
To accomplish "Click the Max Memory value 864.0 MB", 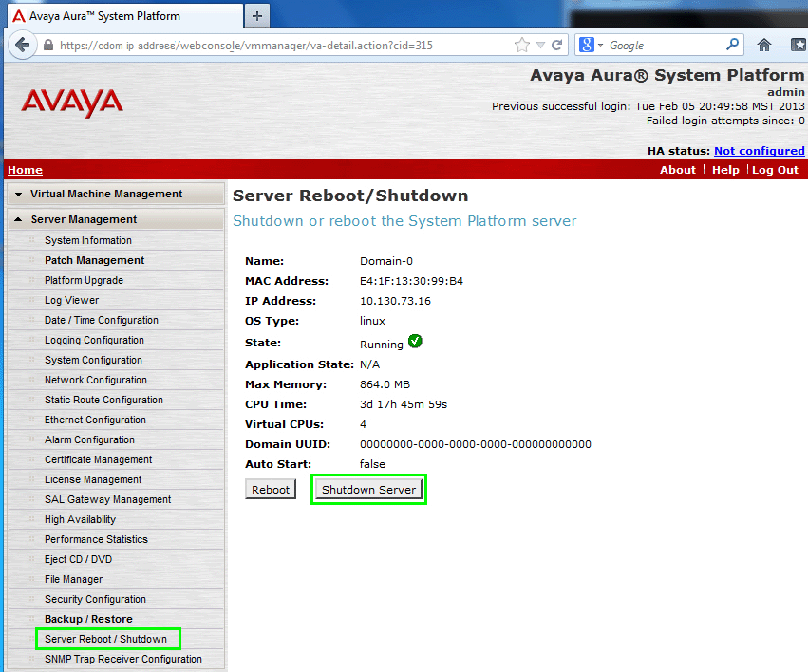I will (385, 384).
